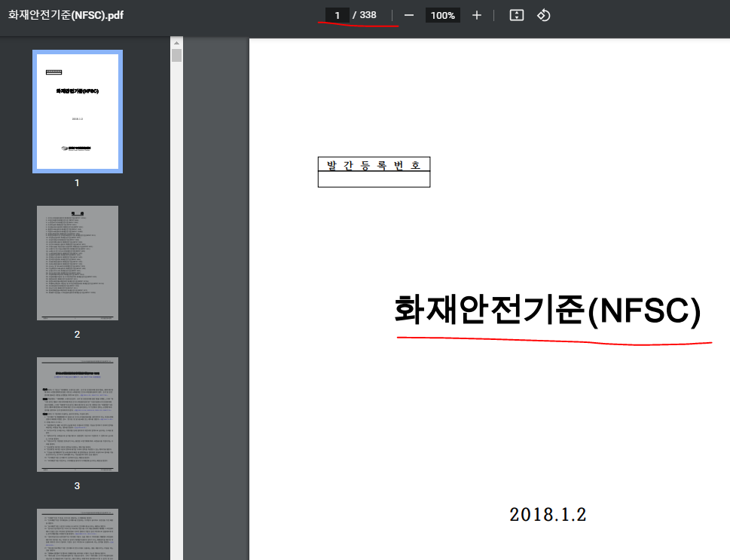Image resolution: width=730 pixels, height=560 pixels.
Task: Click the 발간등록번호 header cell
Action: tap(374, 165)
